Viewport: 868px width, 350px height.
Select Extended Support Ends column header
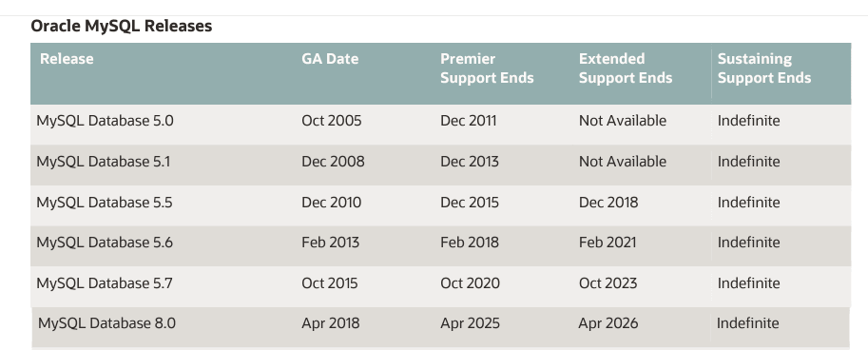626,68
